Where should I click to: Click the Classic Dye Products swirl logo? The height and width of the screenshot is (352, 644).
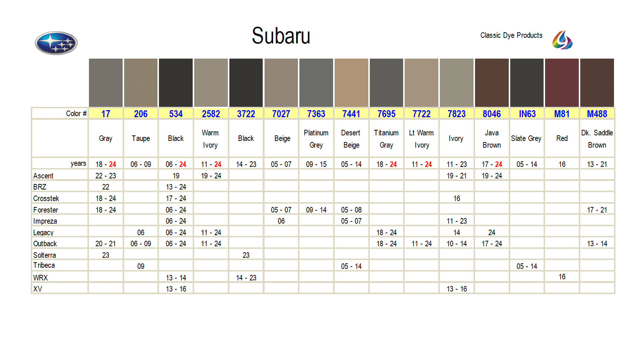[x=562, y=40]
